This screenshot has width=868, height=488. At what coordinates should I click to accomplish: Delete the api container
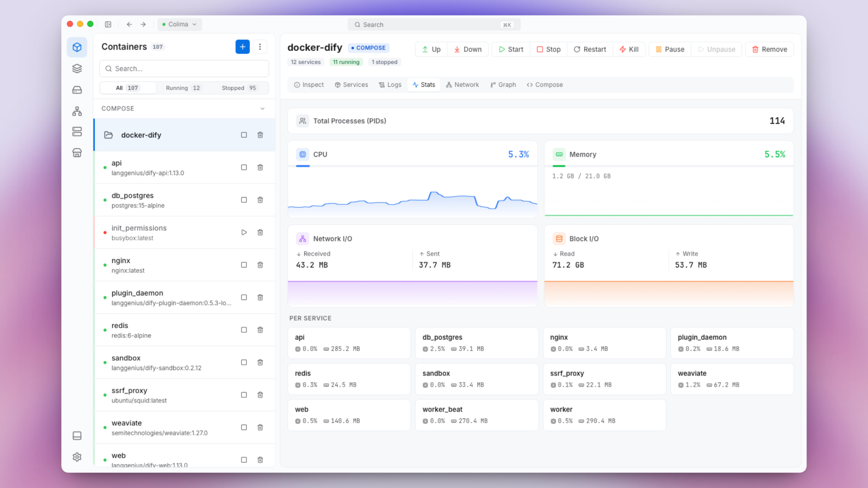(260, 168)
